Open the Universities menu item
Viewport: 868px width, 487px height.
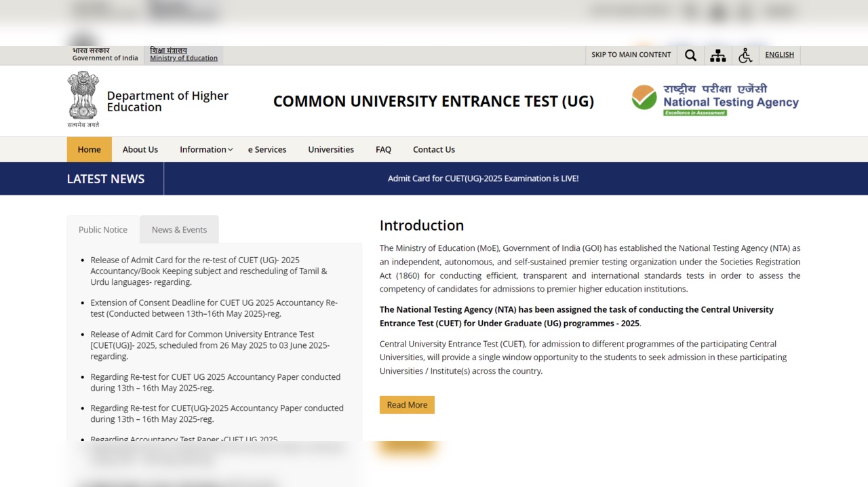331,149
